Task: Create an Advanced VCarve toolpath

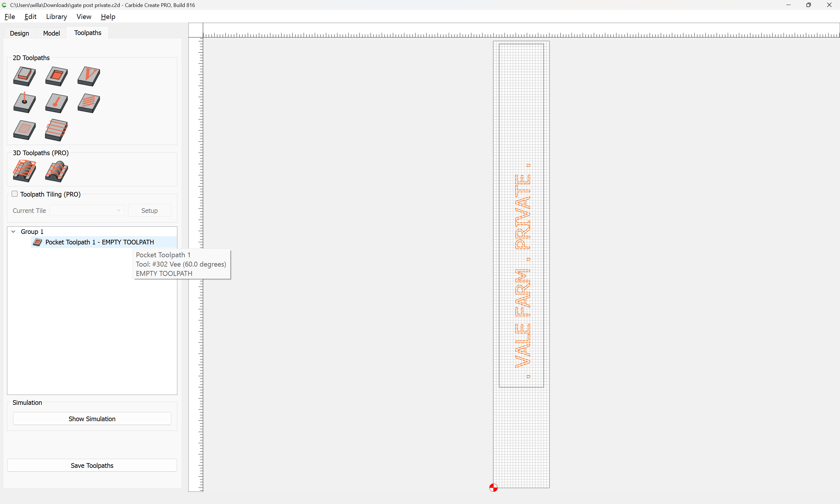Action: point(24,130)
